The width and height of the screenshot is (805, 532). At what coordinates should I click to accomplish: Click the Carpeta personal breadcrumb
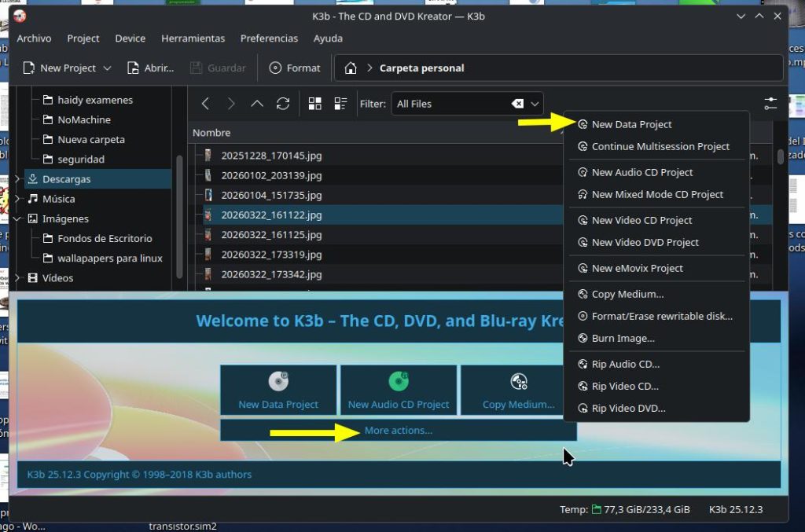coord(421,68)
